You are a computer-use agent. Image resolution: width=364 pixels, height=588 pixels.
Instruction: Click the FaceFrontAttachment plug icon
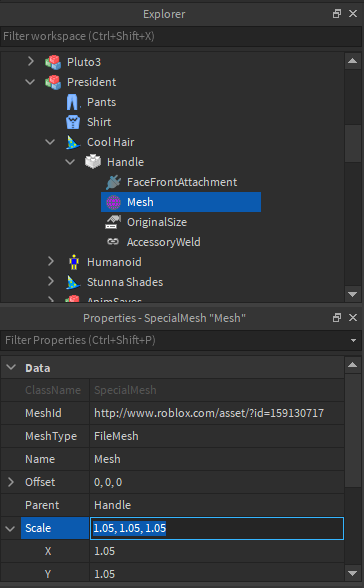pyautogui.click(x=113, y=182)
